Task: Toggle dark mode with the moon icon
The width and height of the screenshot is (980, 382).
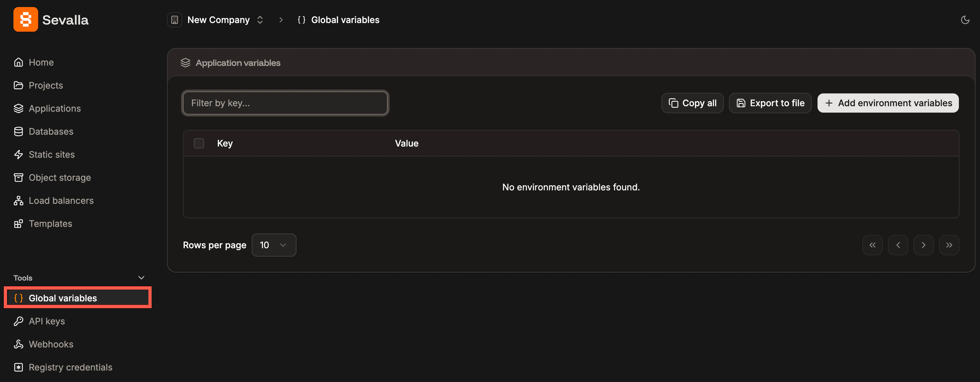Action: pos(965,20)
